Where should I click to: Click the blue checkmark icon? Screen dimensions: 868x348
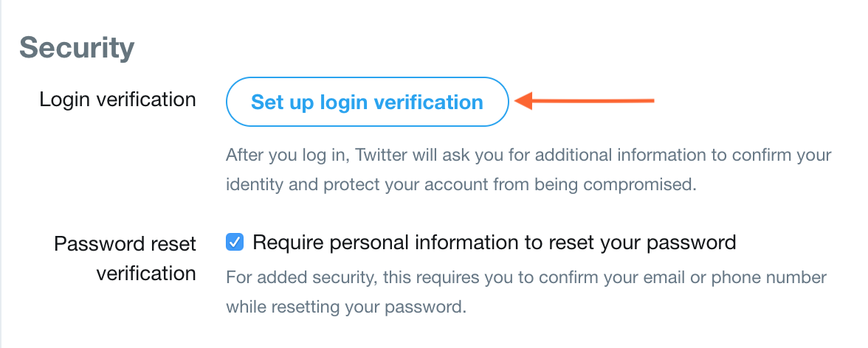point(235,242)
